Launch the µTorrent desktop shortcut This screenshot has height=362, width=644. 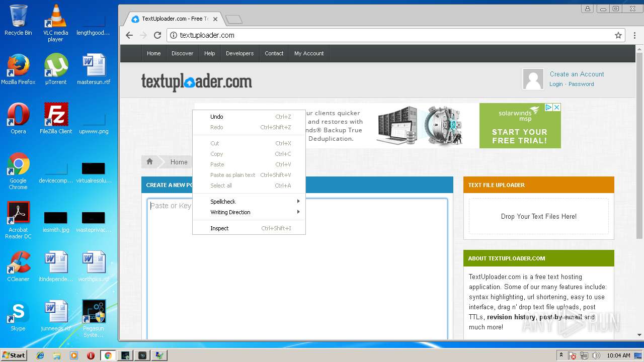[x=55, y=69]
